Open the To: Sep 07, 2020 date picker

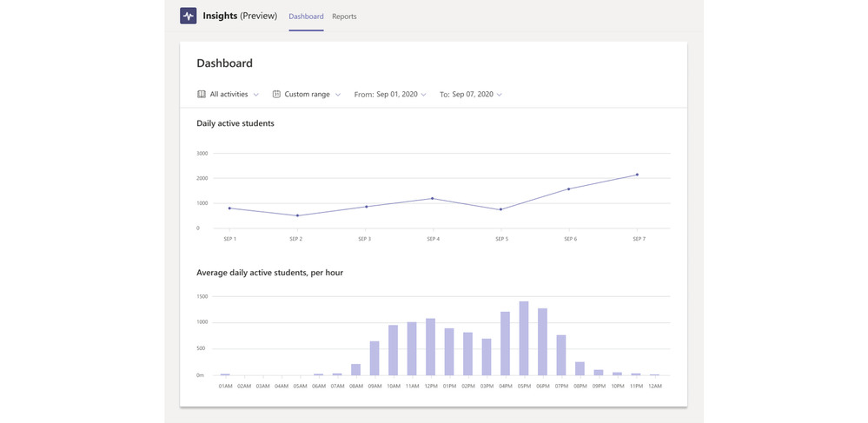471,94
